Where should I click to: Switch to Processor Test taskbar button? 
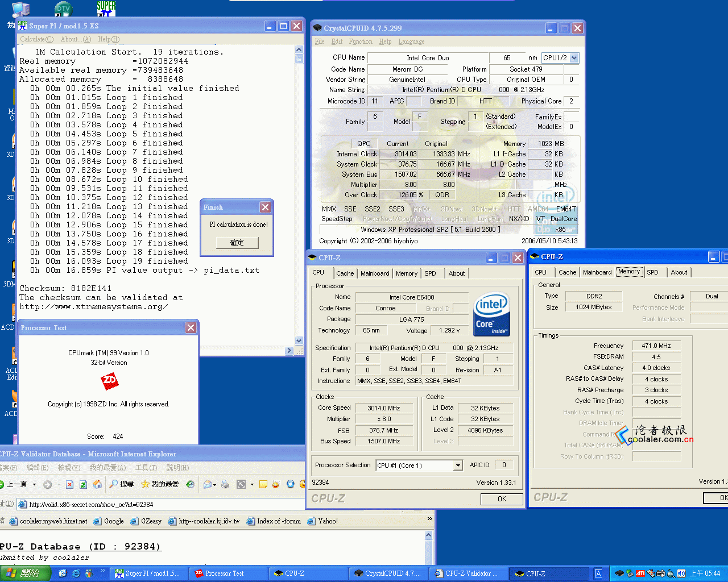pyautogui.click(x=229, y=573)
